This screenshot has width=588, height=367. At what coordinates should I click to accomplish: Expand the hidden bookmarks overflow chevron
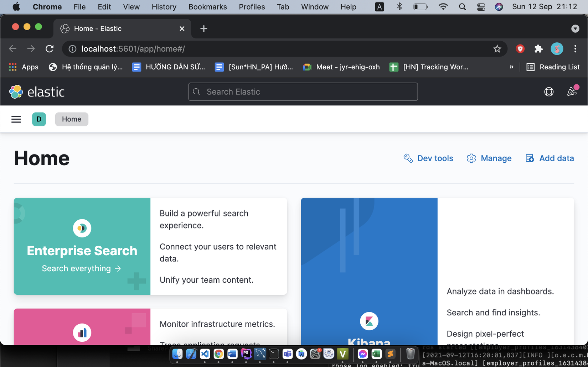tap(511, 67)
